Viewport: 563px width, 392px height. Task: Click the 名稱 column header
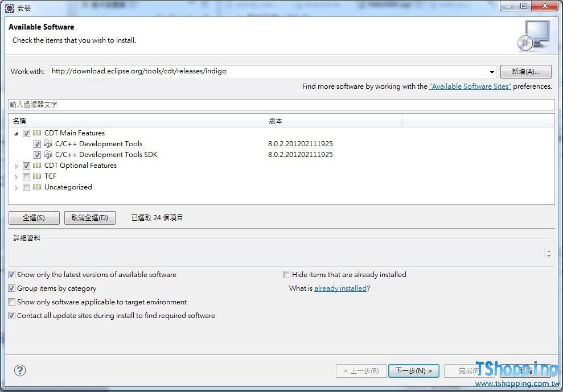pyautogui.click(x=137, y=121)
